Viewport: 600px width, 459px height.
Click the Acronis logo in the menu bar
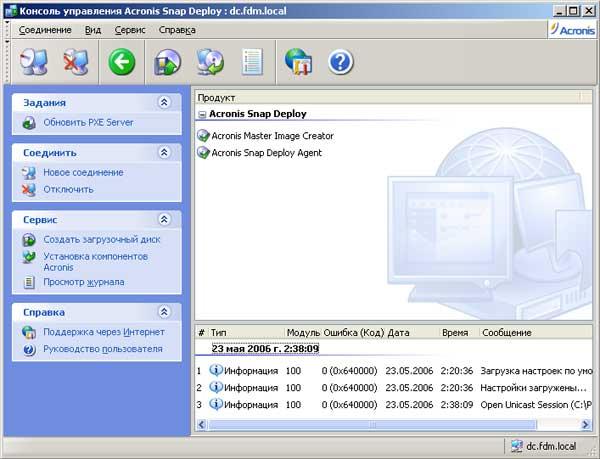tap(573, 30)
